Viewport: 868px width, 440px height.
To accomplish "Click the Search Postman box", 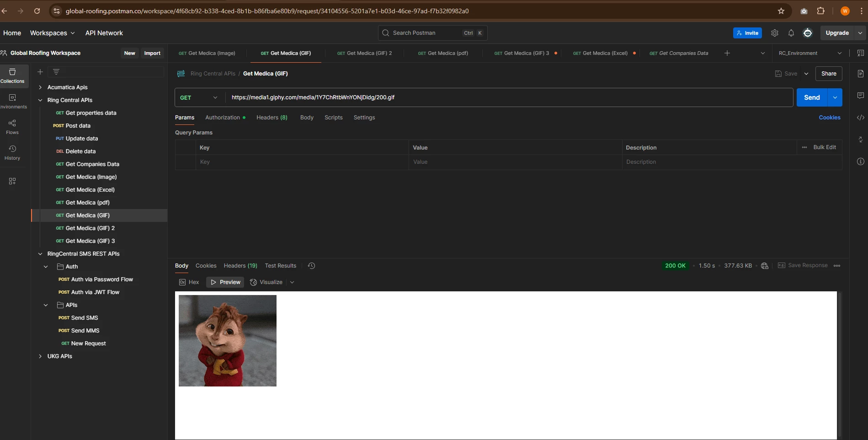I will coord(432,33).
